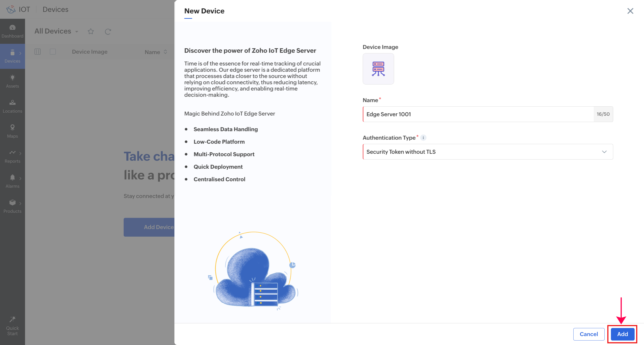
Task: Refresh the All Devices list
Action: [108, 32]
